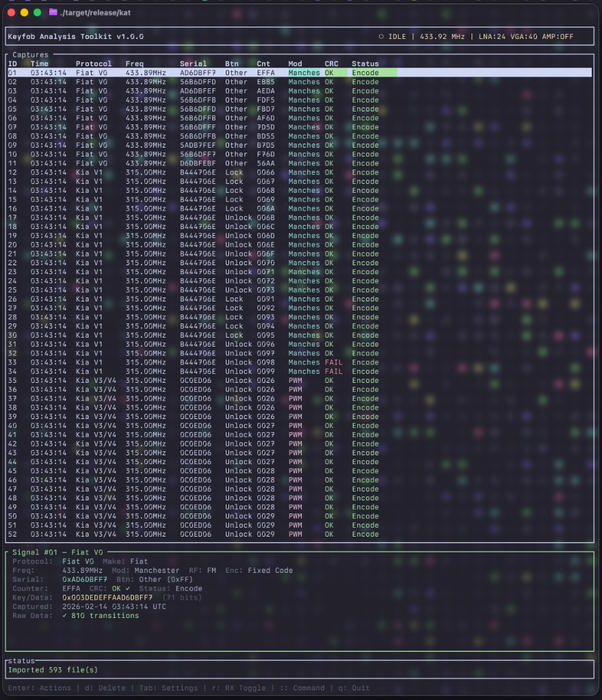Click Manchester modulation value in details
Image resolution: width=602 pixels, height=700 pixels.
(x=157, y=571)
